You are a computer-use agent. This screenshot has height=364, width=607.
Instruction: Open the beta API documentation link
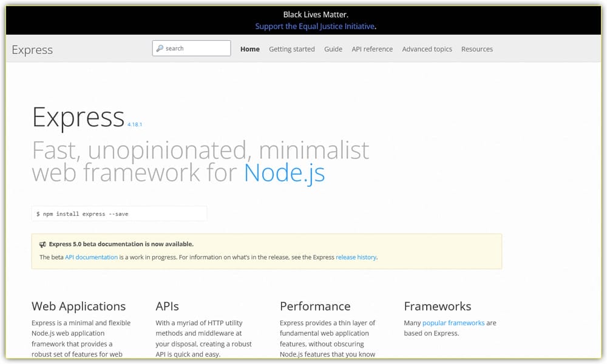click(91, 257)
